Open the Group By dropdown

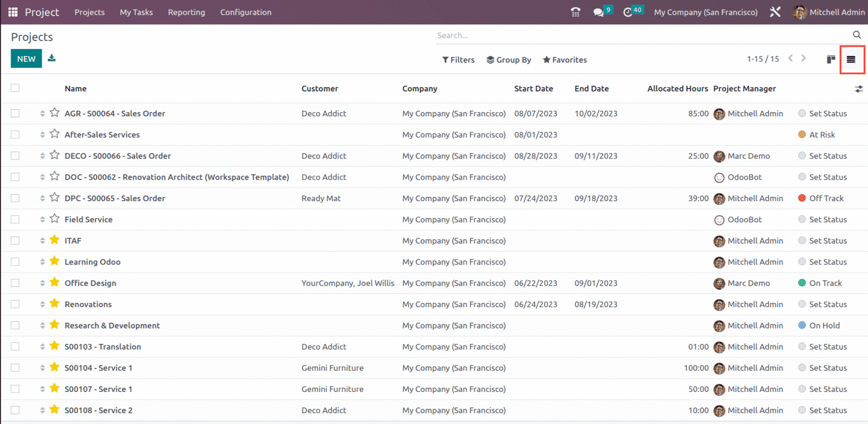point(509,60)
